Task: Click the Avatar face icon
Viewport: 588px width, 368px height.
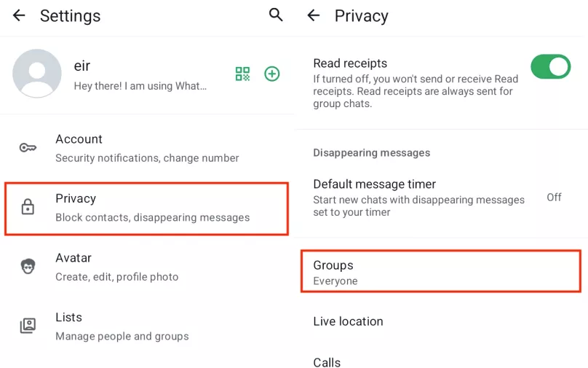Action: [28, 266]
